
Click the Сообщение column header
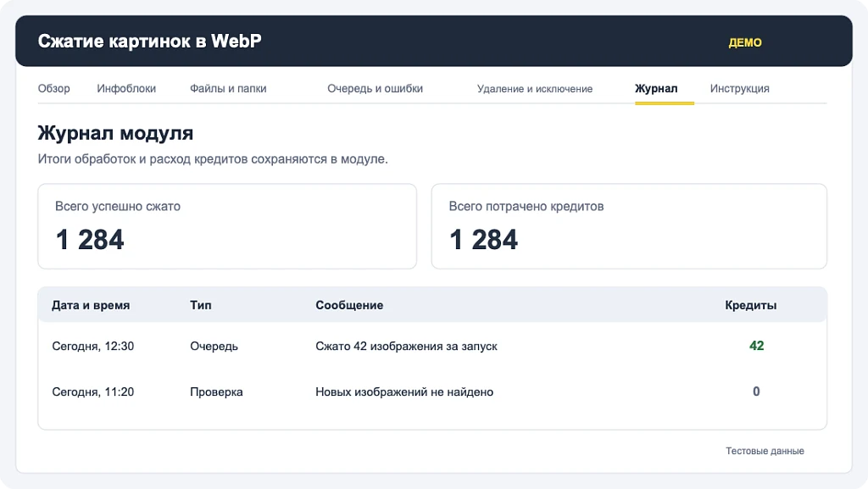(349, 305)
